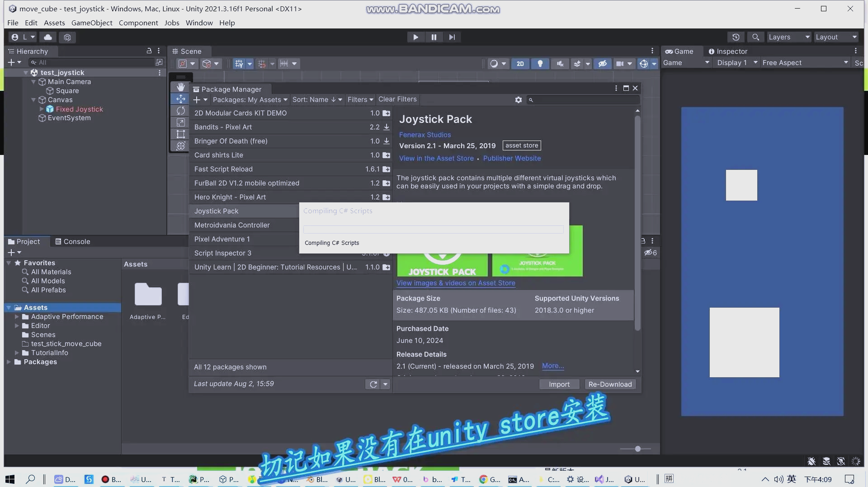The height and width of the screenshot is (487, 868).
Task: Click the Hierarchy lock icon
Action: (149, 51)
